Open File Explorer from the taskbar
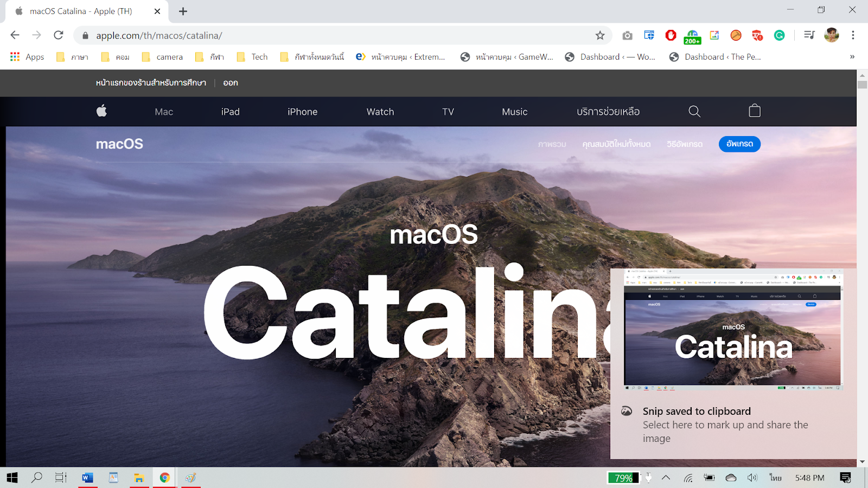The height and width of the screenshot is (488, 868). coord(139,478)
